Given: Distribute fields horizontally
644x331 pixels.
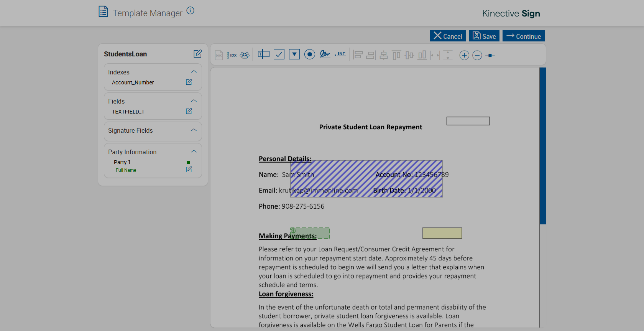Looking at the screenshot, I should (435, 55).
